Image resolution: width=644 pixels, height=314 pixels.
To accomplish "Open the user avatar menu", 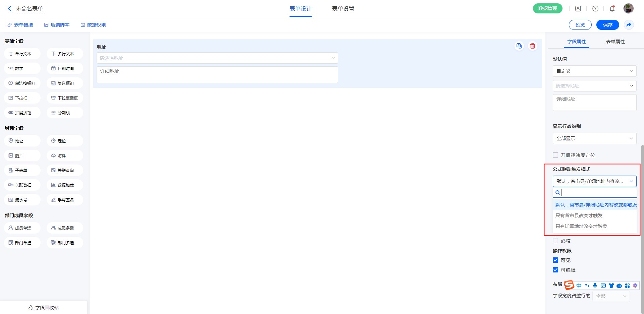I will tap(628, 9).
